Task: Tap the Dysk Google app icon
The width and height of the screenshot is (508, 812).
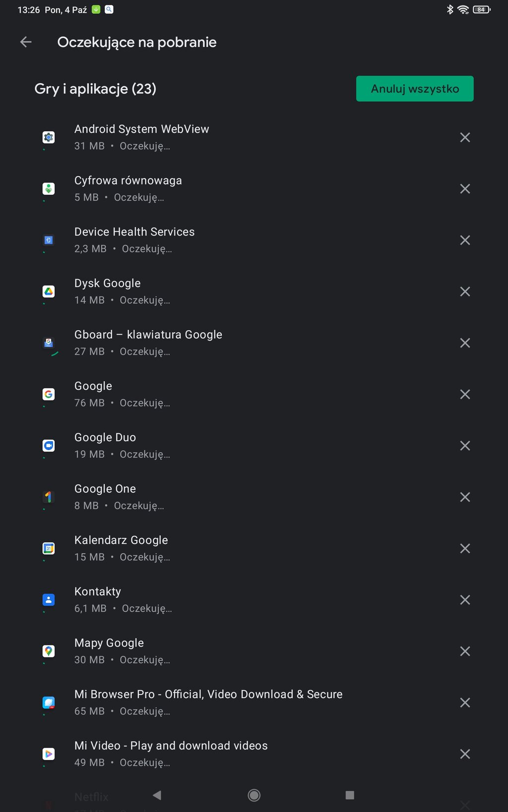Action: pyautogui.click(x=49, y=291)
